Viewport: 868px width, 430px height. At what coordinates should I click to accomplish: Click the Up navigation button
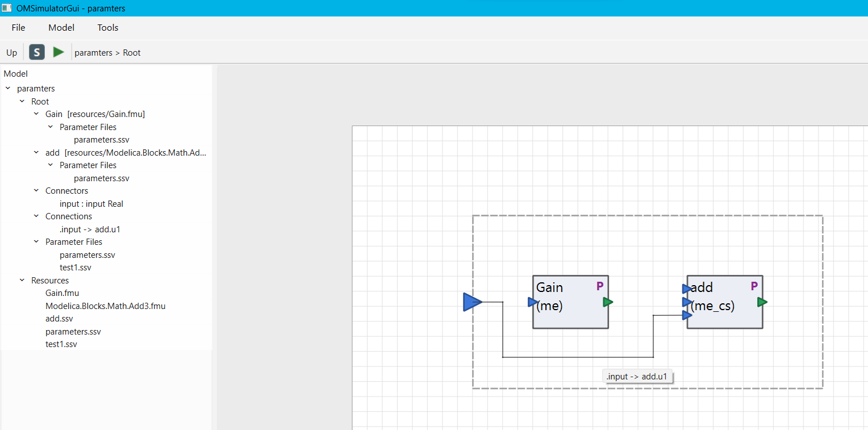pos(12,53)
